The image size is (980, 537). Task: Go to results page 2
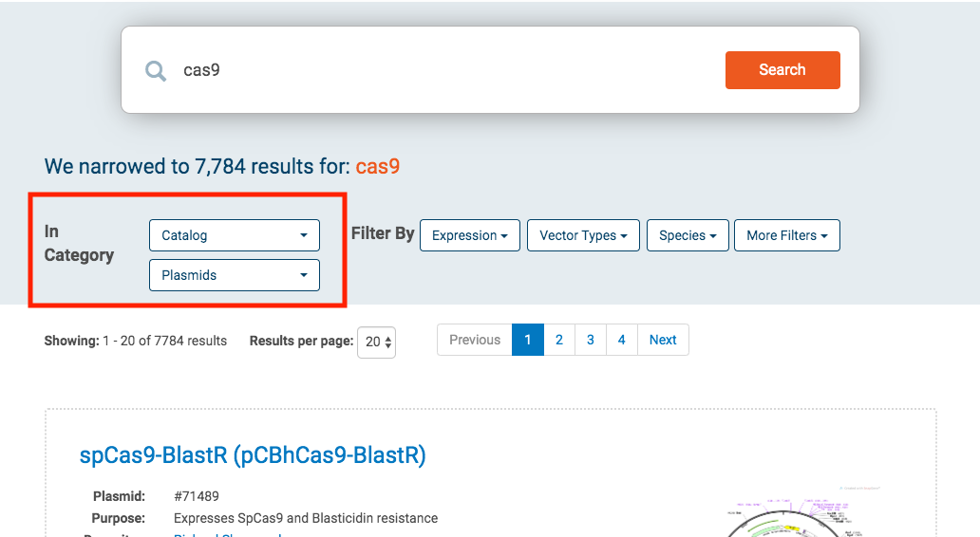tap(559, 340)
